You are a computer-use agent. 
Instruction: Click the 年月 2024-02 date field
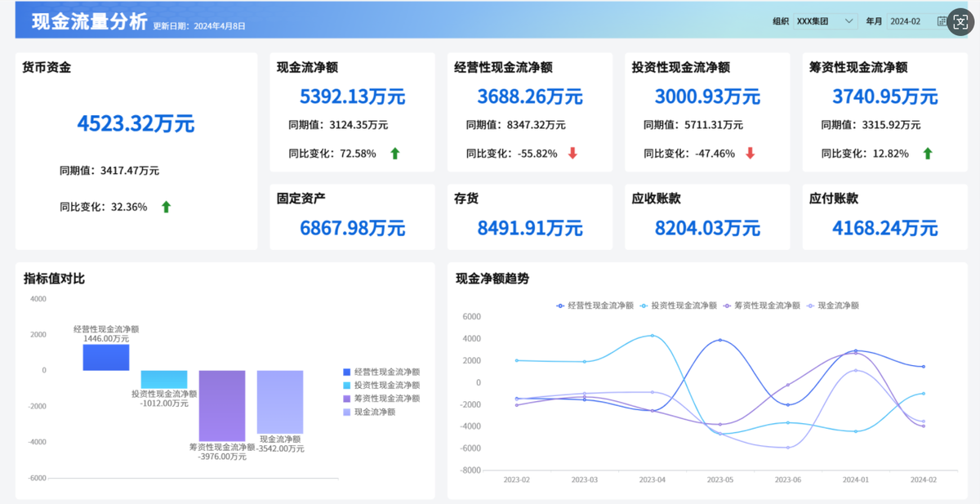click(x=918, y=21)
